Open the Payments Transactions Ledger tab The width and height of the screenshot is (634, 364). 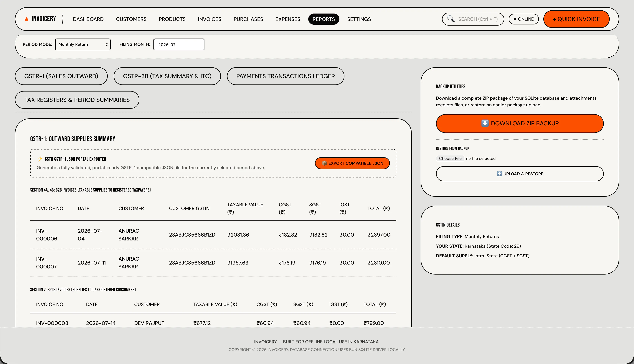tap(285, 76)
